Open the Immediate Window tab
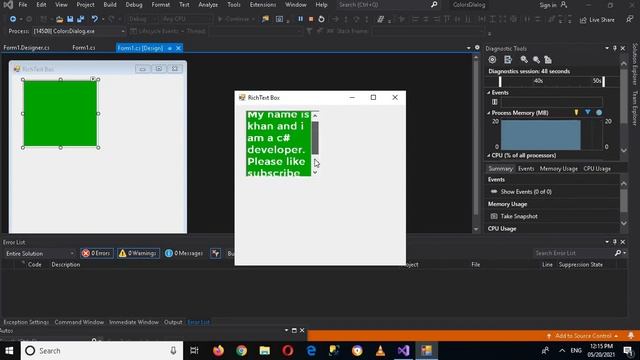 point(133,322)
